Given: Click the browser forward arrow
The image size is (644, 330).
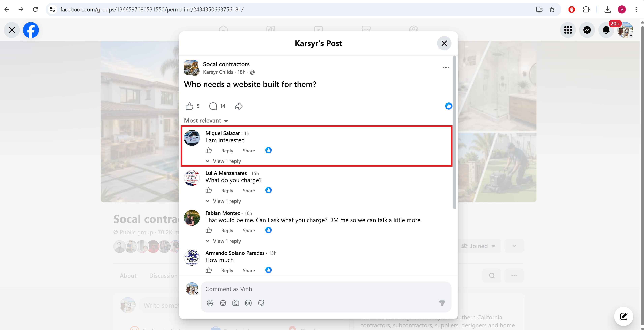Looking at the screenshot, I should click(x=21, y=9).
